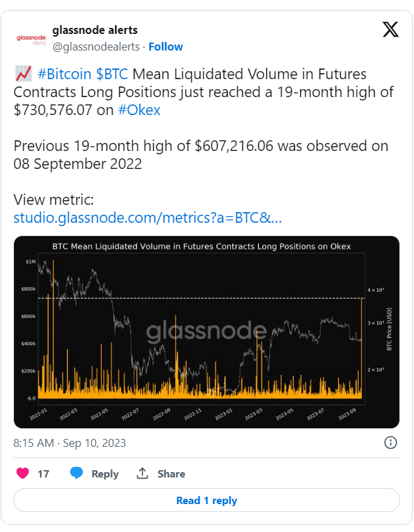Screen dimensions: 414x532
Task: Click the share upload icon
Action: click(x=142, y=473)
